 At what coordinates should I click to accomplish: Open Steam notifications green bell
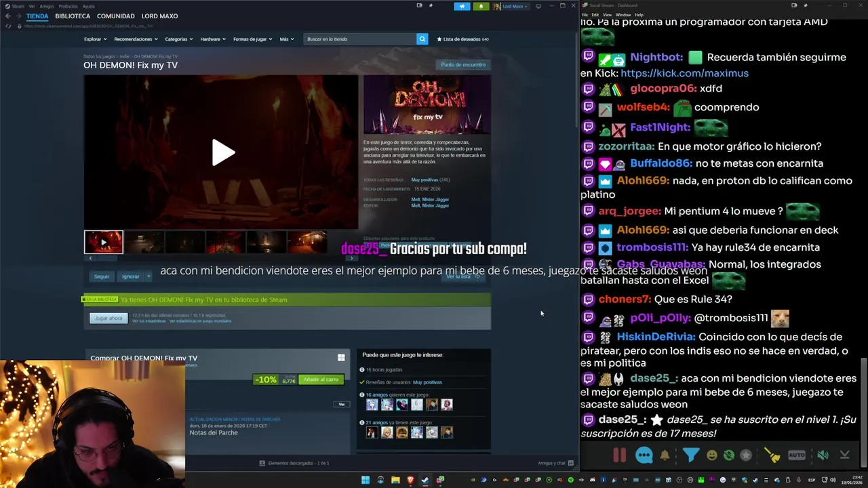click(x=481, y=6)
